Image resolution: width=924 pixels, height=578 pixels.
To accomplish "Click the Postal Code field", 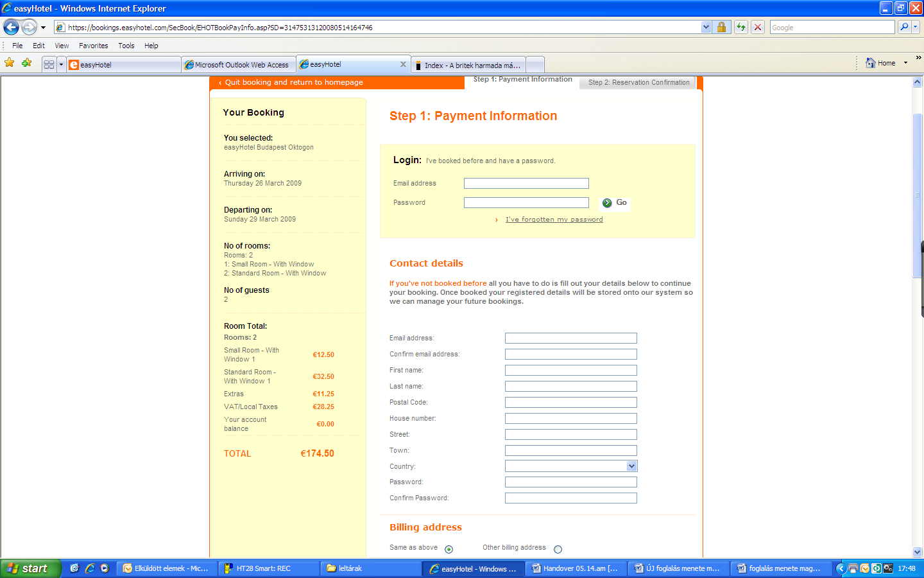I will tap(571, 403).
